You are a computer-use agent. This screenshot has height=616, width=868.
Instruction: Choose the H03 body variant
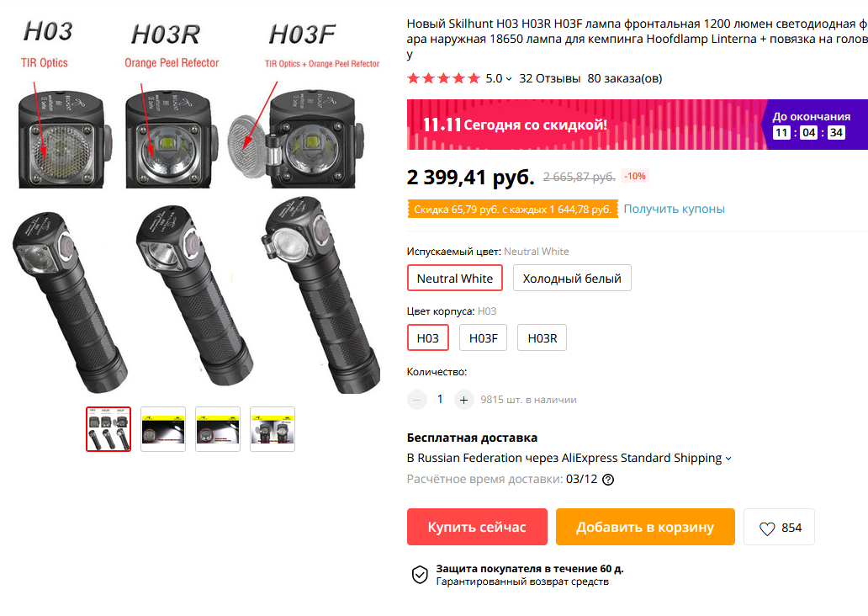tap(428, 338)
